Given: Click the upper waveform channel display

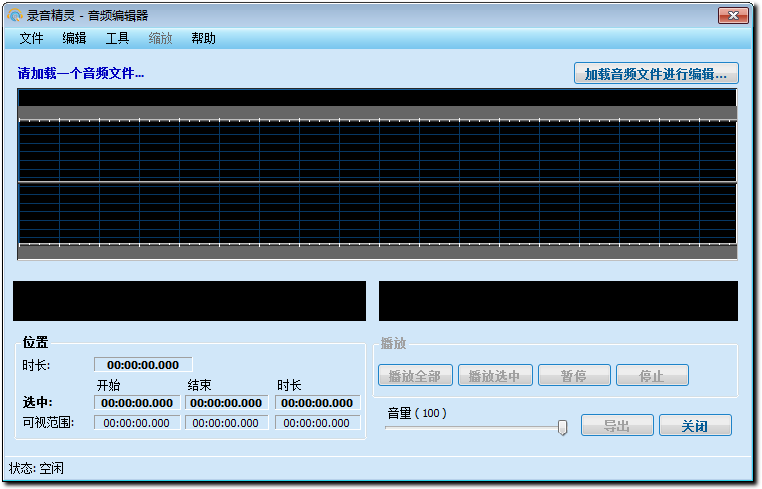Looking at the screenshot, I should coord(378,151).
